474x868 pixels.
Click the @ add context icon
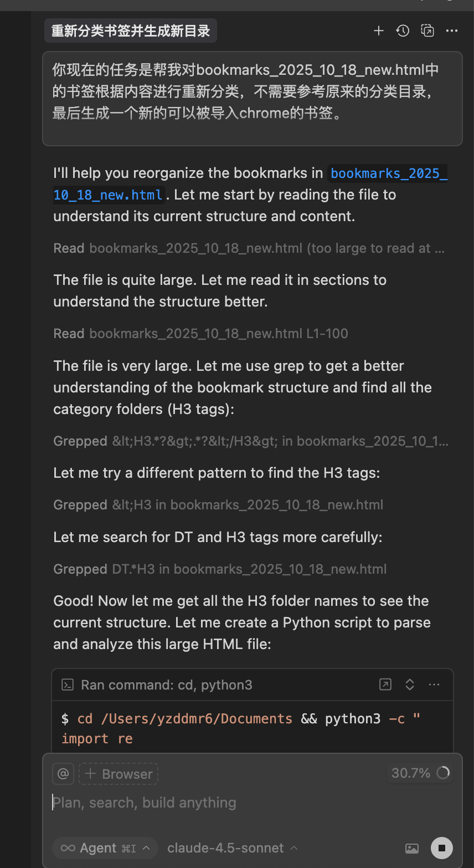pyautogui.click(x=63, y=774)
